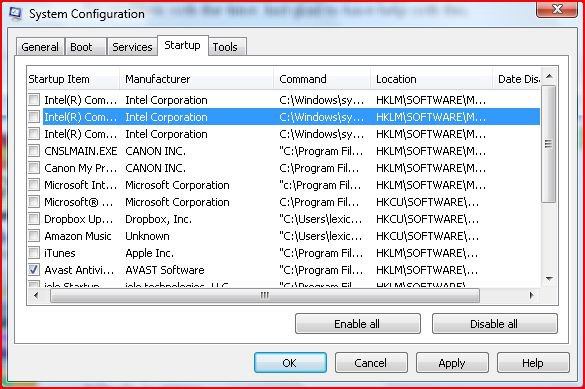Viewport: 585px width, 389px height.
Task: Click the Unknown manufacturer cell
Action: point(147,236)
